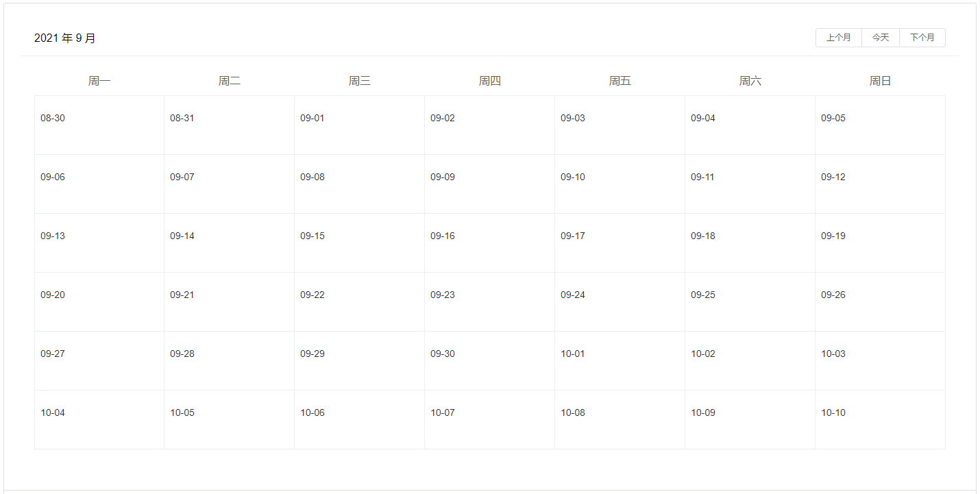
Task: Select the 09-23 calendar day
Action: (489, 302)
